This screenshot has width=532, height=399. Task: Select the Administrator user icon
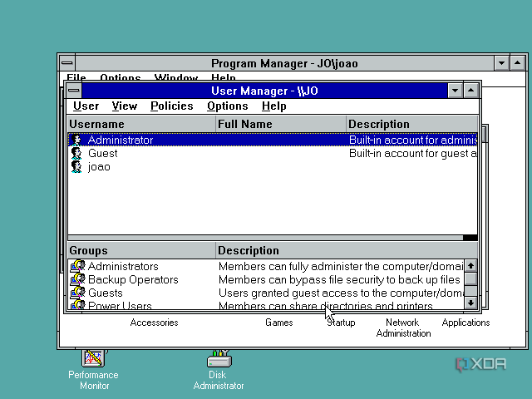76,140
